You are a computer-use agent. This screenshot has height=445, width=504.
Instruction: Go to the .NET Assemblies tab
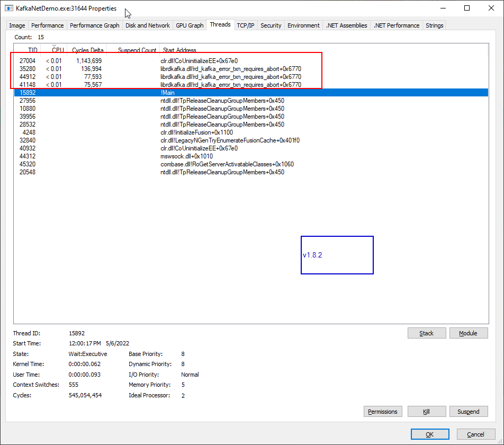click(346, 25)
